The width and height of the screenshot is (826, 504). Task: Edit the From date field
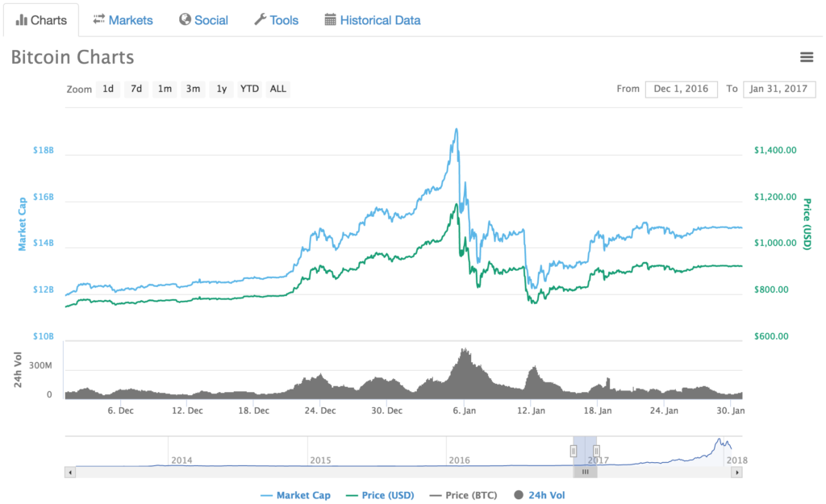coord(681,89)
